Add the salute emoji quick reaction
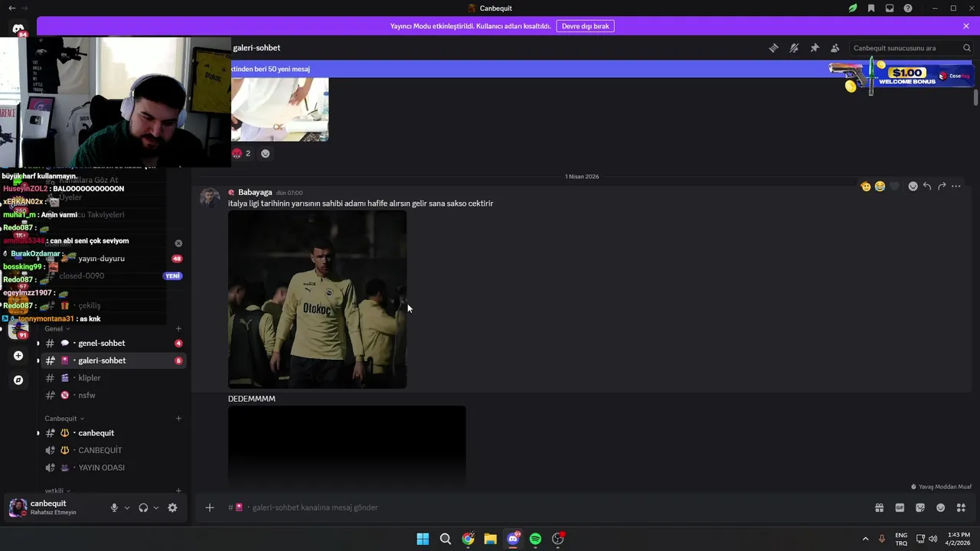 pyautogui.click(x=865, y=186)
